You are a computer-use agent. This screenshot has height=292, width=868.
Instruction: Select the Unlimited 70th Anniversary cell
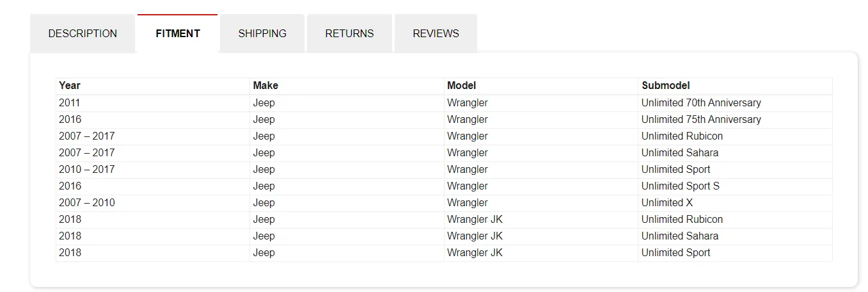pyautogui.click(x=701, y=103)
